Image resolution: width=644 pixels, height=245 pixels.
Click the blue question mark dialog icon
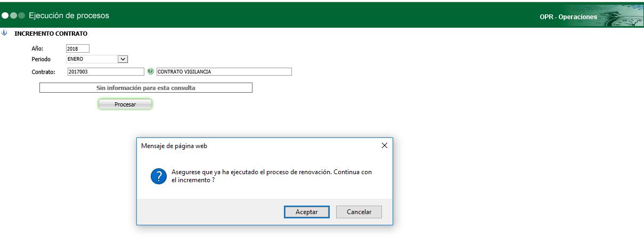pyautogui.click(x=159, y=176)
